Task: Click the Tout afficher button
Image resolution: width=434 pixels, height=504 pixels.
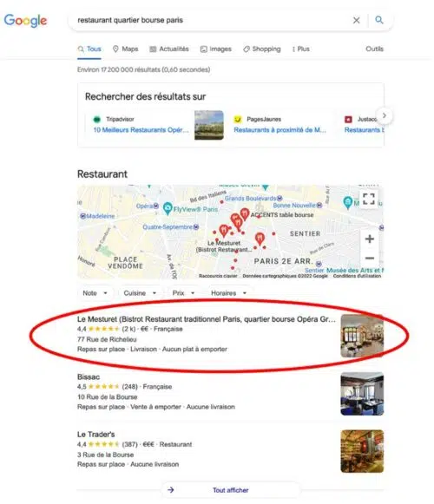Action: [x=230, y=490]
